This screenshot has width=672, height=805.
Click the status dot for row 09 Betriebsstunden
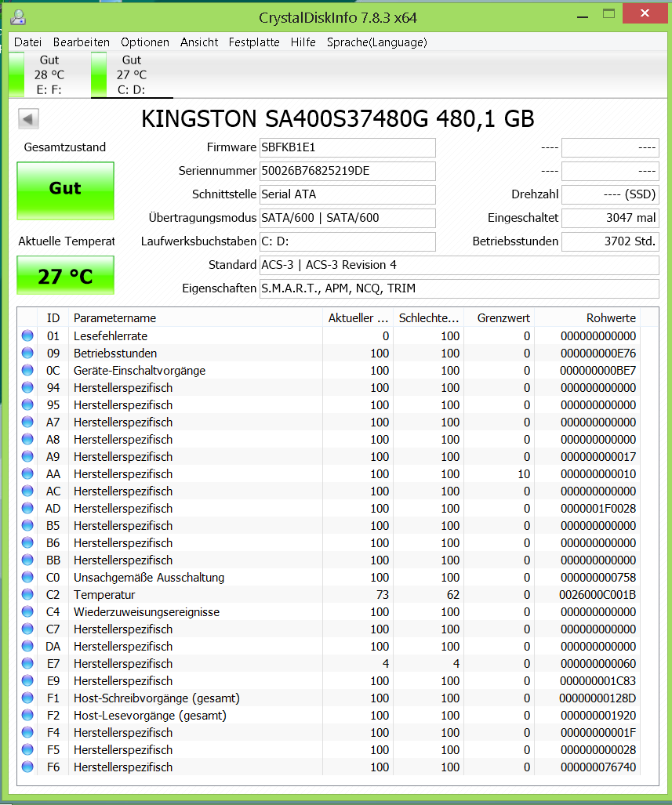[x=27, y=354]
